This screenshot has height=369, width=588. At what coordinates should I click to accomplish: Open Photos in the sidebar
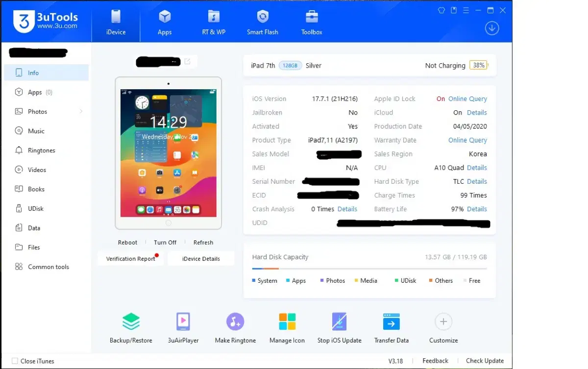[46, 112]
